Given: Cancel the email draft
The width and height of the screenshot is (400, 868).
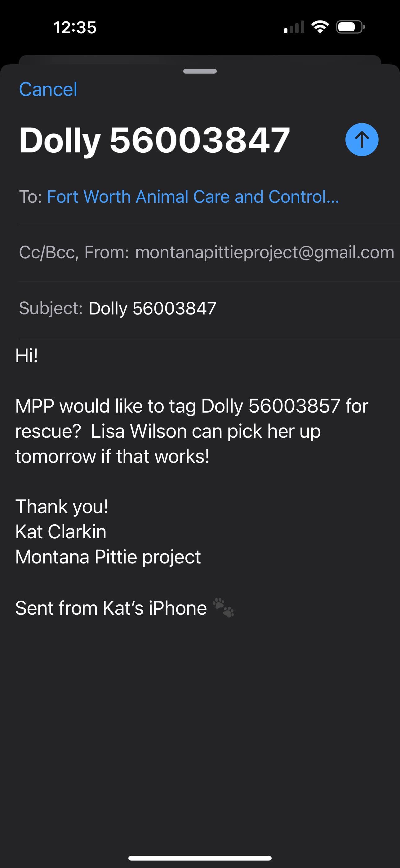Looking at the screenshot, I should click(x=48, y=89).
